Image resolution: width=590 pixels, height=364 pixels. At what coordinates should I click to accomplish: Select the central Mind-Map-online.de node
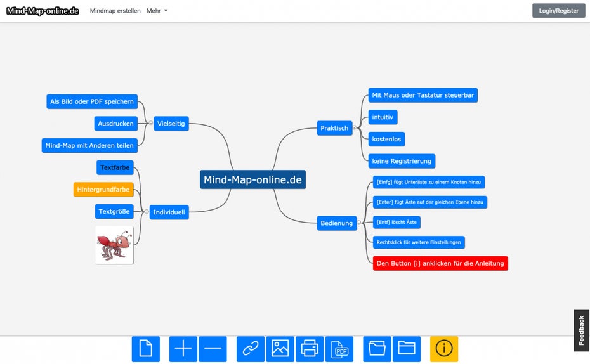(253, 179)
